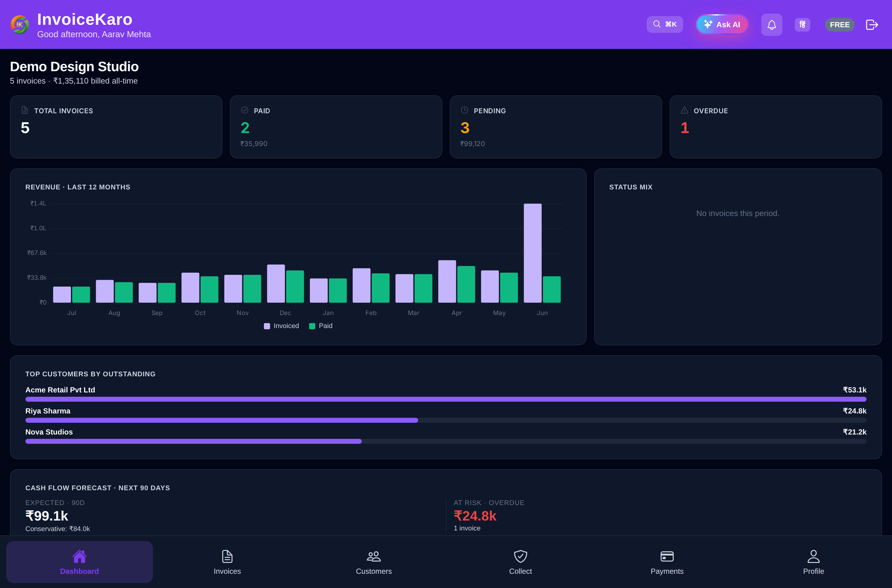Click 'Conservative: ₹84.0k' text
Image resolution: width=892 pixels, height=588 pixels.
57,529
